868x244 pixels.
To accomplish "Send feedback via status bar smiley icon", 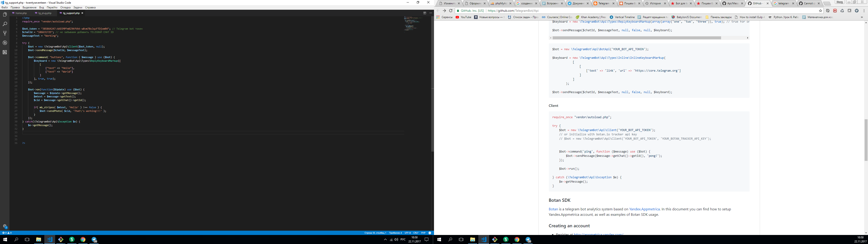I will pos(430,233).
